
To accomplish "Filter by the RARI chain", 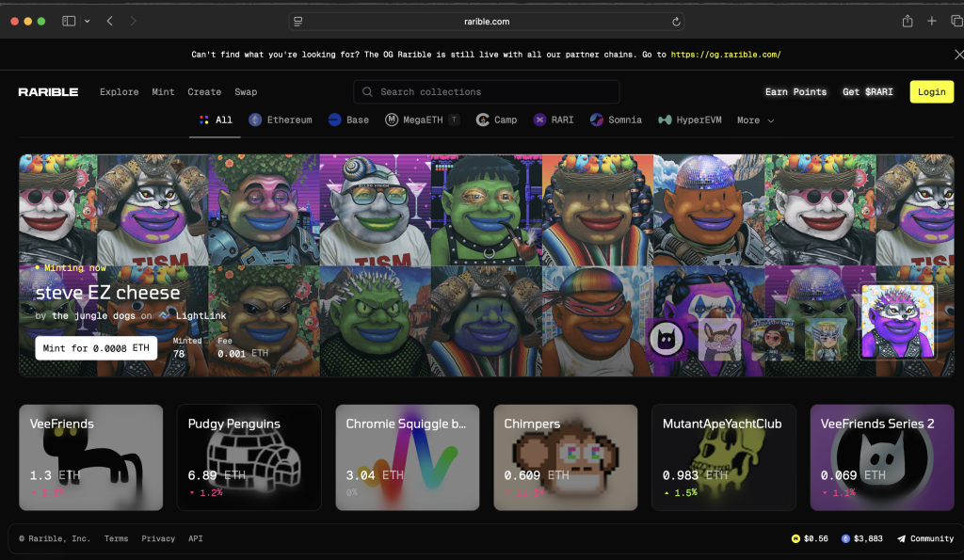I will coord(554,120).
